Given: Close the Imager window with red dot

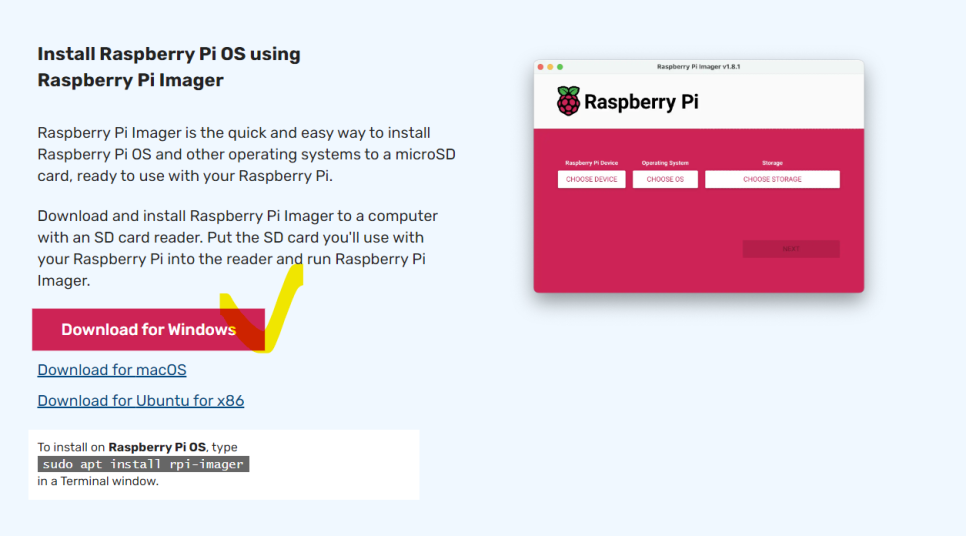Looking at the screenshot, I should tap(541, 67).
